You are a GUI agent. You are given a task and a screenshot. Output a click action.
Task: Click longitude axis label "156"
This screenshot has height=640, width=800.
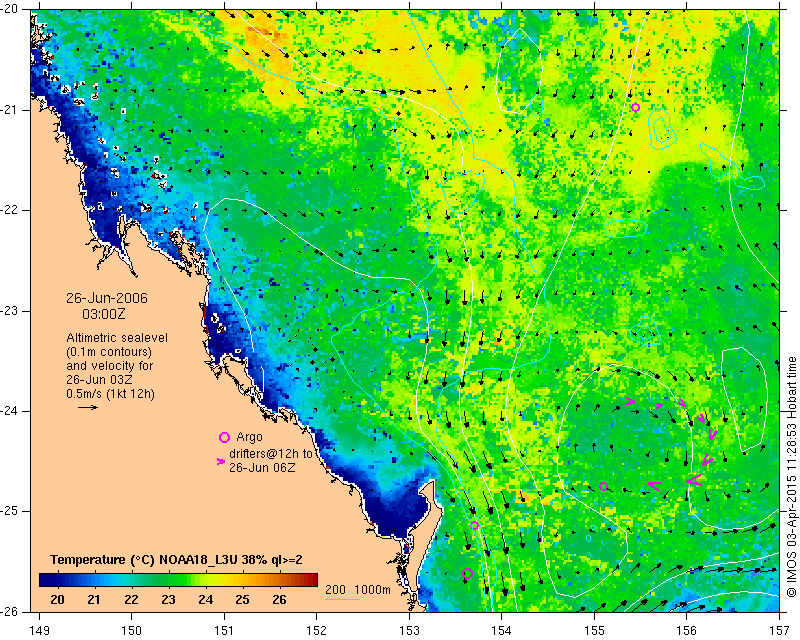pos(687,630)
